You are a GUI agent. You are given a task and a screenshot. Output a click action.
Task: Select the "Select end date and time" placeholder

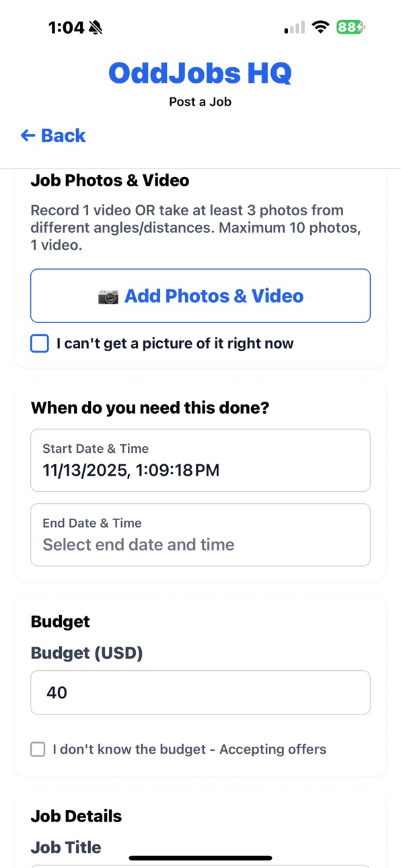pyautogui.click(x=139, y=545)
